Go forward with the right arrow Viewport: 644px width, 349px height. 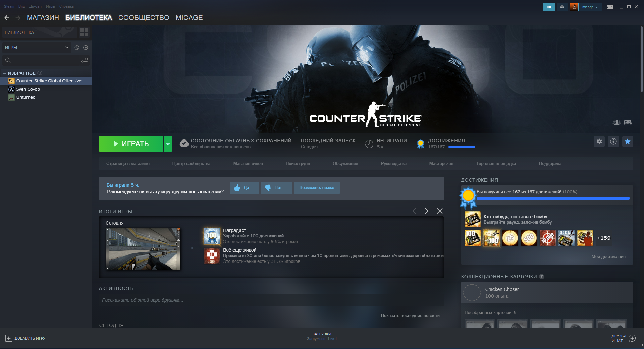[x=18, y=18]
